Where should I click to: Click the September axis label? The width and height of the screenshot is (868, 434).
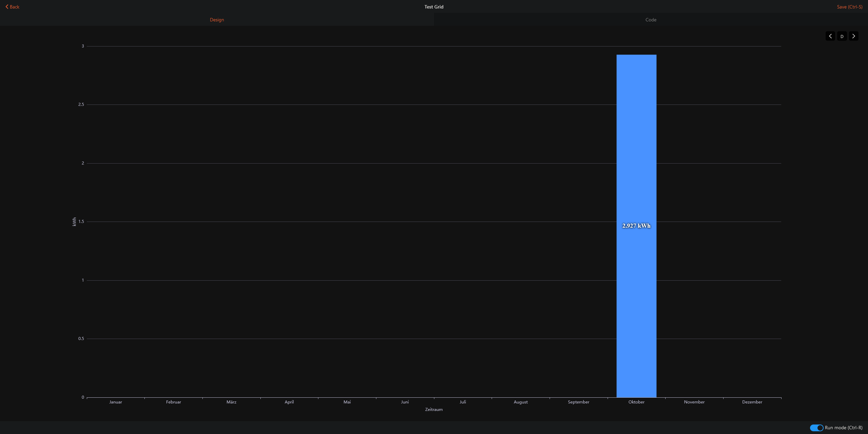[578, 402]
